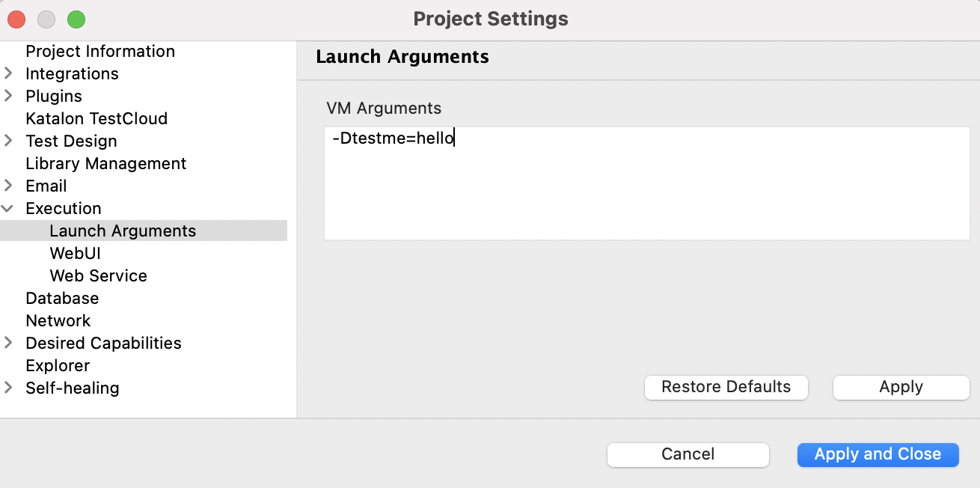The image size is (980, 488).
Task: Expand the Self-healing node arrow
Action: coord(8,388)
